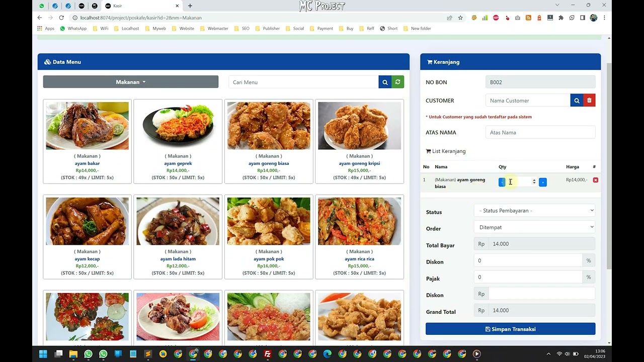Open FileZilla from the taskbar
This screenshot has width=644, height=362.
[268, 354]
